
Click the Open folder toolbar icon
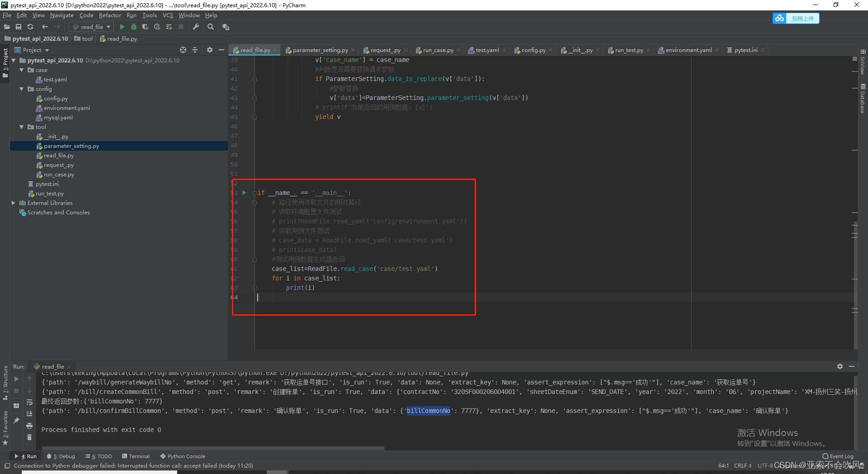[7, 27]
